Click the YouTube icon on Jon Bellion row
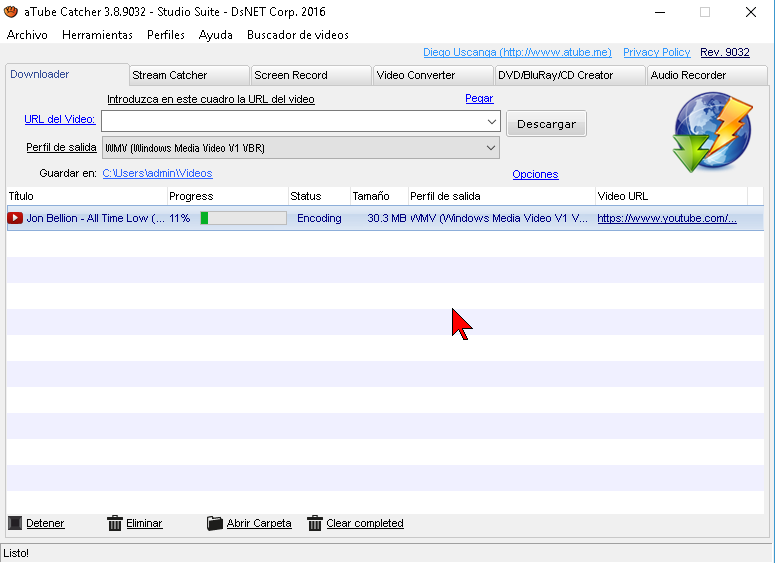775x563 pixels. (x=15, y=218)
